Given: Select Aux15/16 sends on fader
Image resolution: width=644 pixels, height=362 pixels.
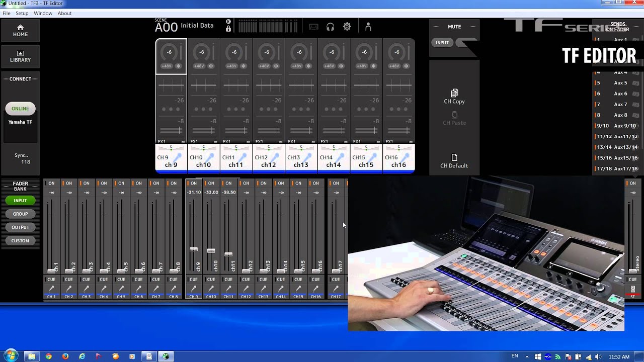Looking at the screenshot, I should (617, 158).
